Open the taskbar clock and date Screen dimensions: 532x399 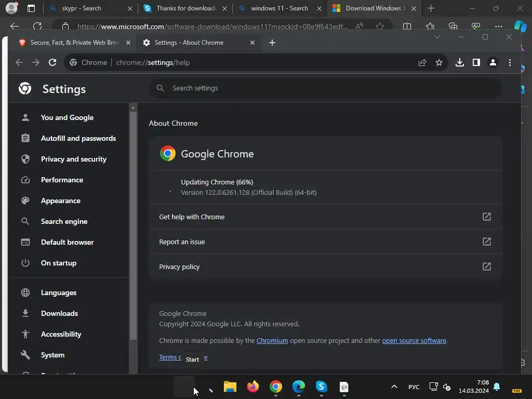tap(474, 387)
